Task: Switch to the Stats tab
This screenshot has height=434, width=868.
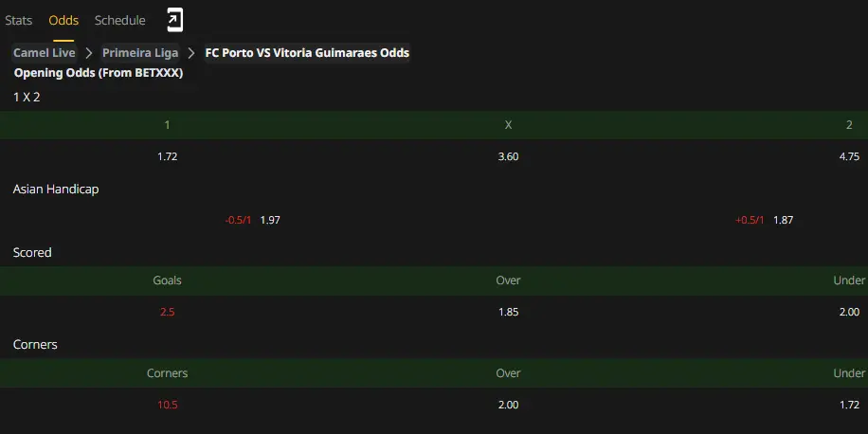Action: coord(19,21)
